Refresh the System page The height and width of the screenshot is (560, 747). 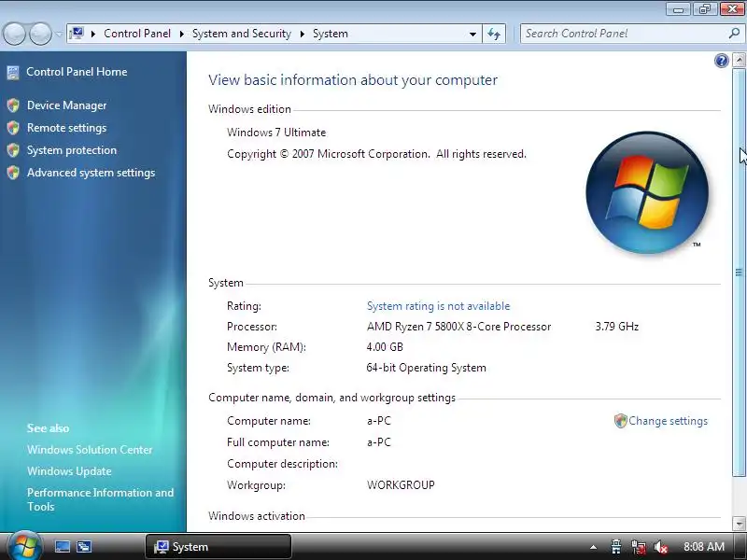(x=494, y=34)
